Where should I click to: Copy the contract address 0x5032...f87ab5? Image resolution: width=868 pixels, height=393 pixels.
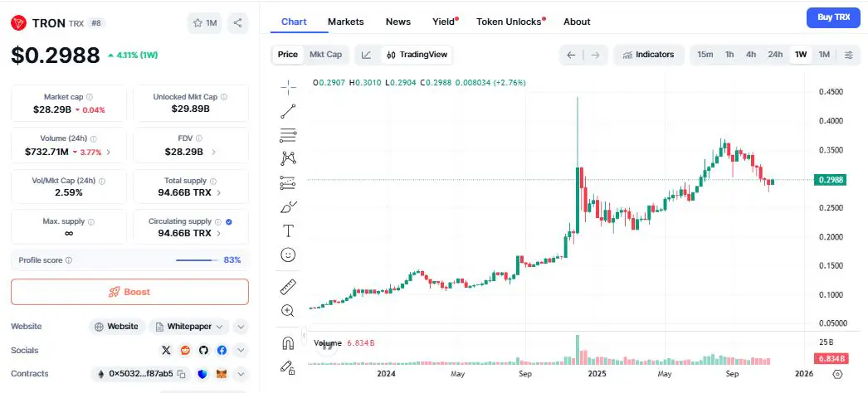(x=181, y=374)
